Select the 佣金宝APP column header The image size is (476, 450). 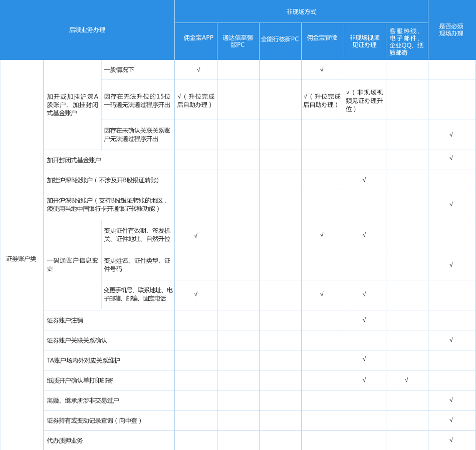(196, 41)
